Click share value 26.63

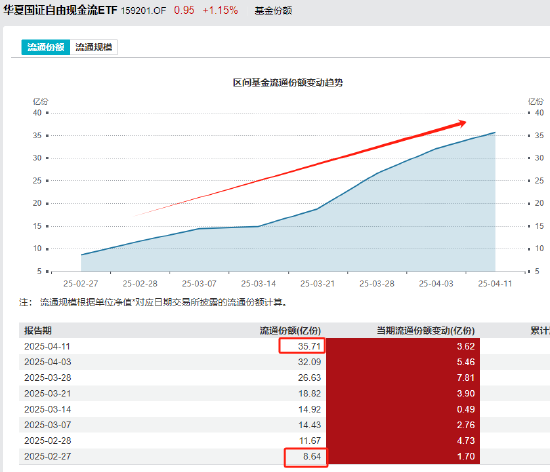pos(309,378)
